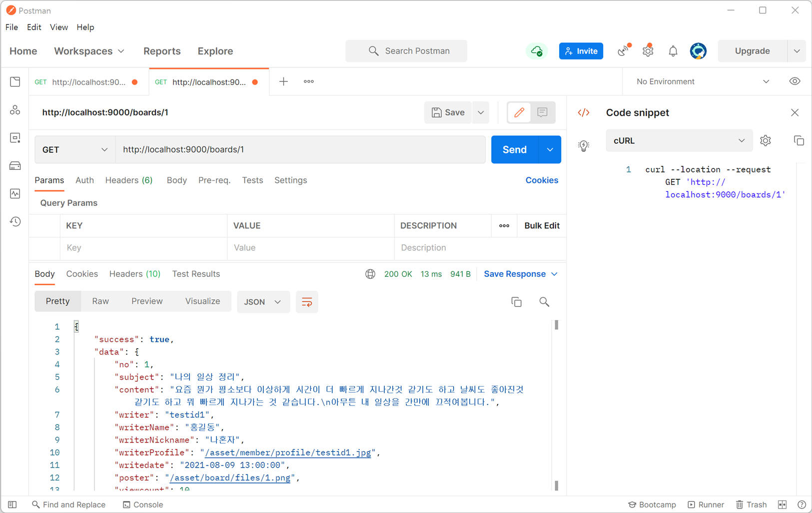Open the tab options ellipsis menu
The image size is (812, 513).
[x=309, y=81]
